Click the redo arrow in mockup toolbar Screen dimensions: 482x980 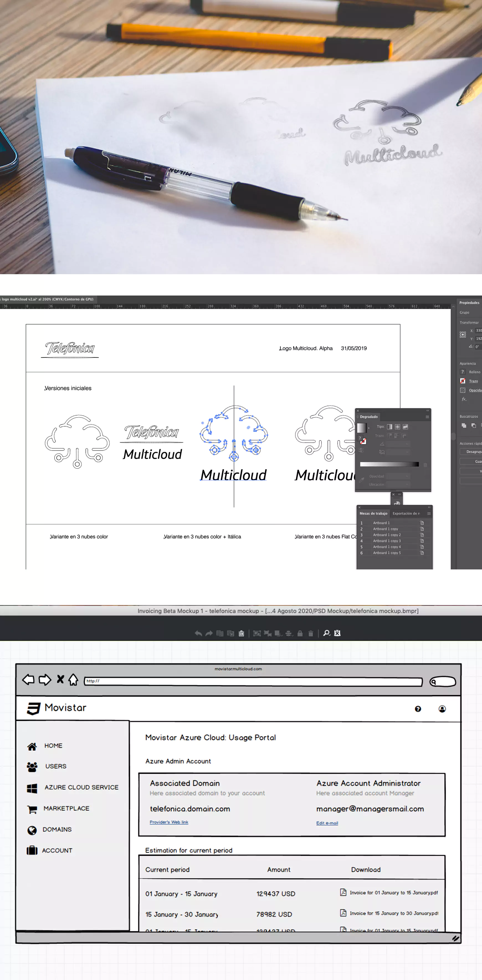pos(209,633)
